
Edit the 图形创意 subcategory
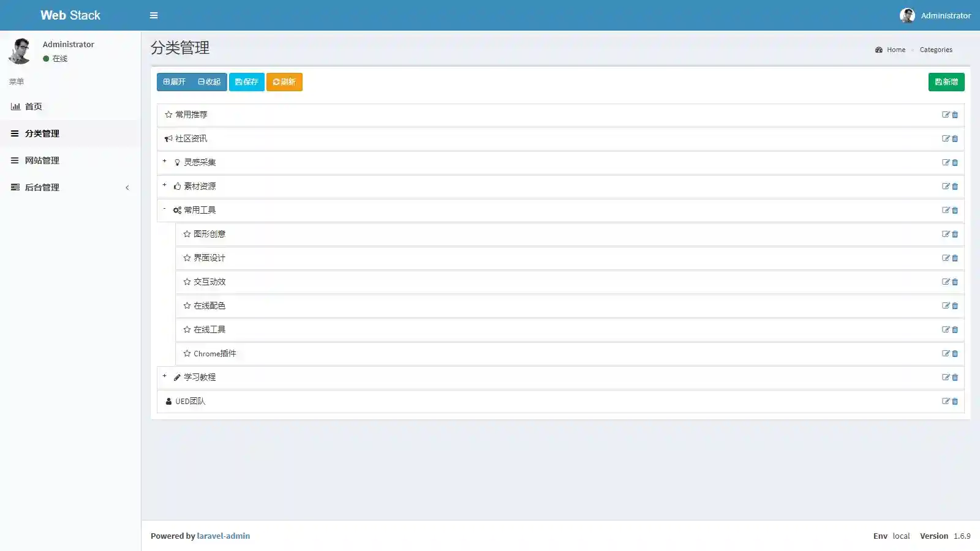[x=946, y=234]
